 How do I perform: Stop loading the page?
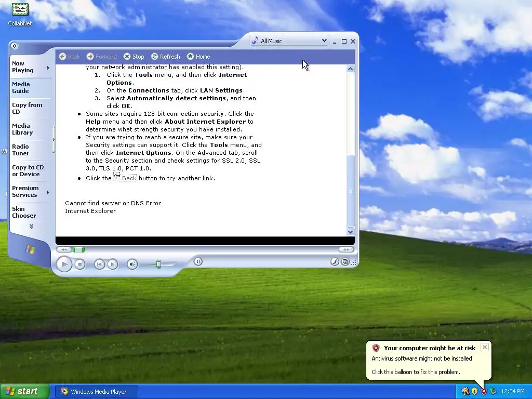(x=134, y=57)
